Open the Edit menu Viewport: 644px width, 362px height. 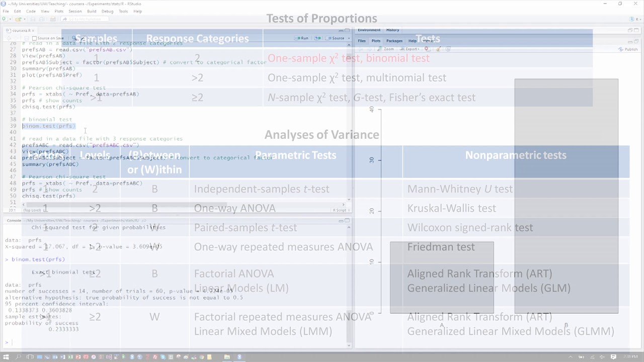18,11
